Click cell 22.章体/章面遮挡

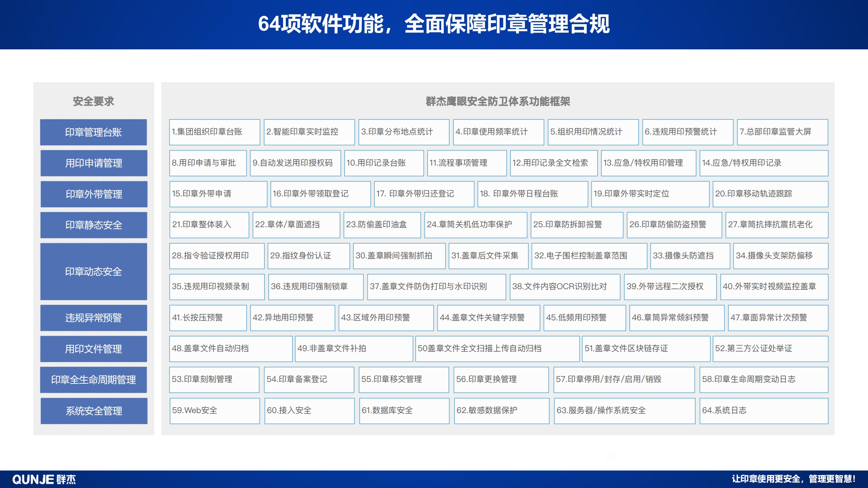(x=296, y=225)
